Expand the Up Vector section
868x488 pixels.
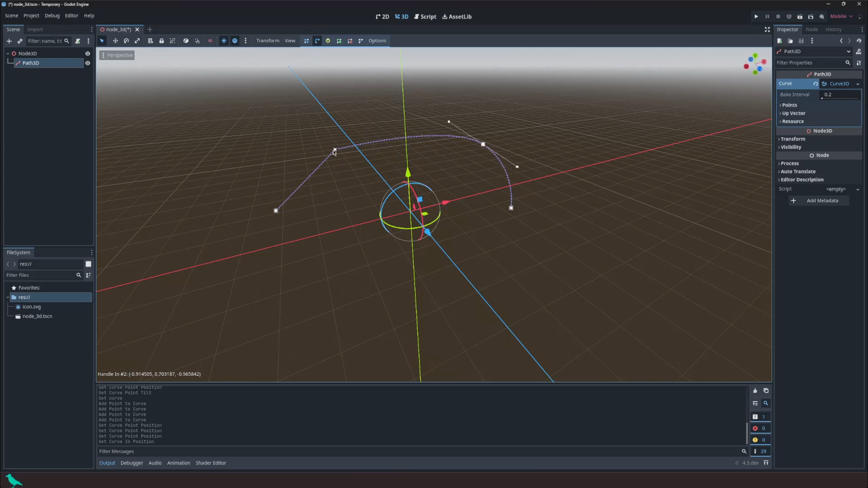coord(793,113)
